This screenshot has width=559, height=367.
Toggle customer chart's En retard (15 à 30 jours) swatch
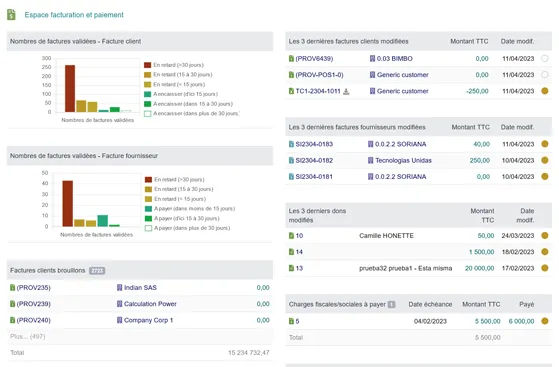(148, 75)
